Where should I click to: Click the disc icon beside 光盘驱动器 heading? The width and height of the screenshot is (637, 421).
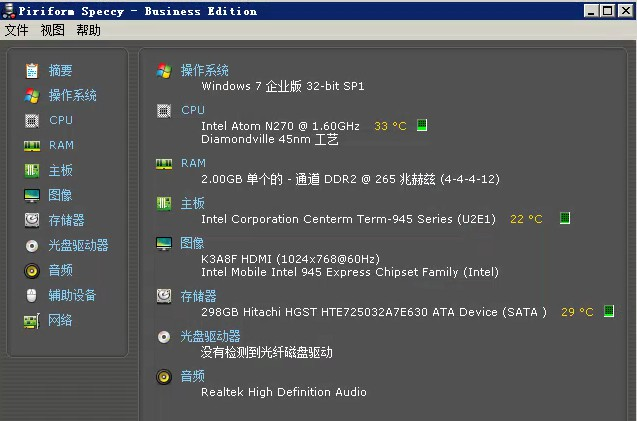pos(164,337)
